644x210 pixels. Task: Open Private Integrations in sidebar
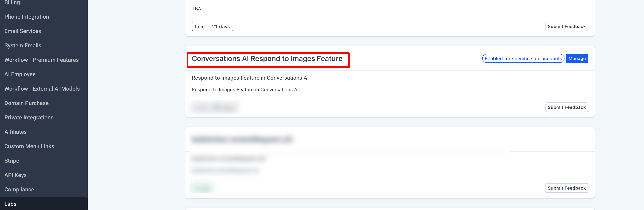pyautogui.click(x=29, y=118)
